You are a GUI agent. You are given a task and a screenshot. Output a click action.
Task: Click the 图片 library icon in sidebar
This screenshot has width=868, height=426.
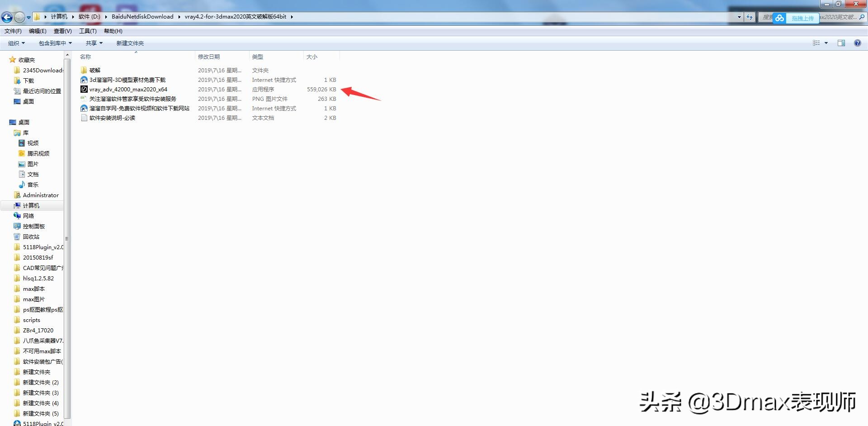(22, 164)
